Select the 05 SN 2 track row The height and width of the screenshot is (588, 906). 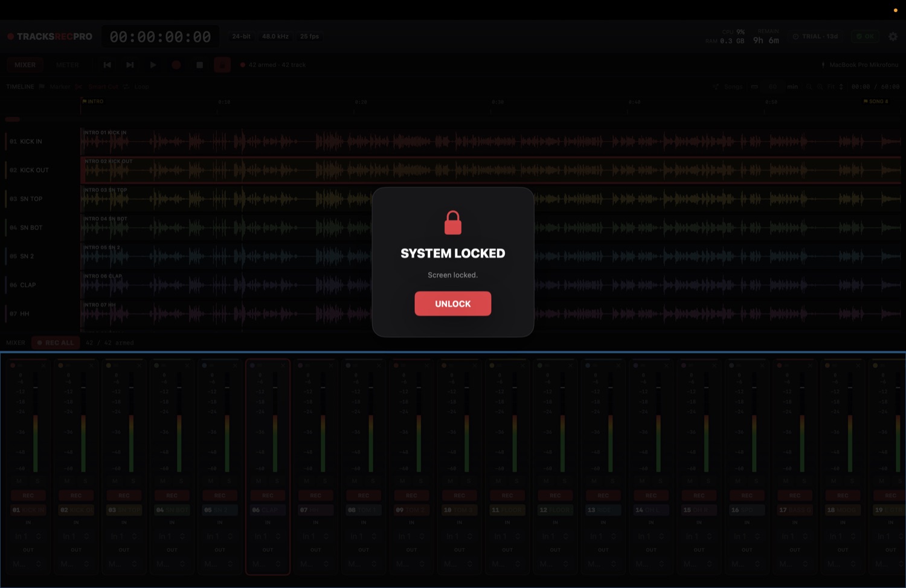click(41, 256)
